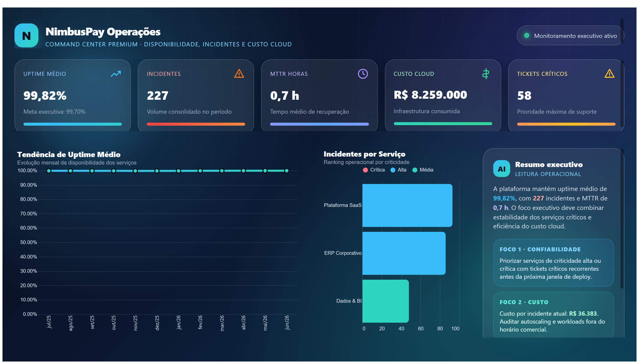Click the Incidentes orange warning icon

coord(239,74)
